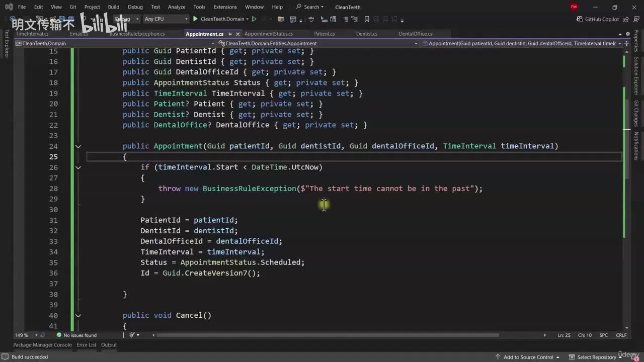Click the folder browse toolbar icon

[x=280, y=19]
